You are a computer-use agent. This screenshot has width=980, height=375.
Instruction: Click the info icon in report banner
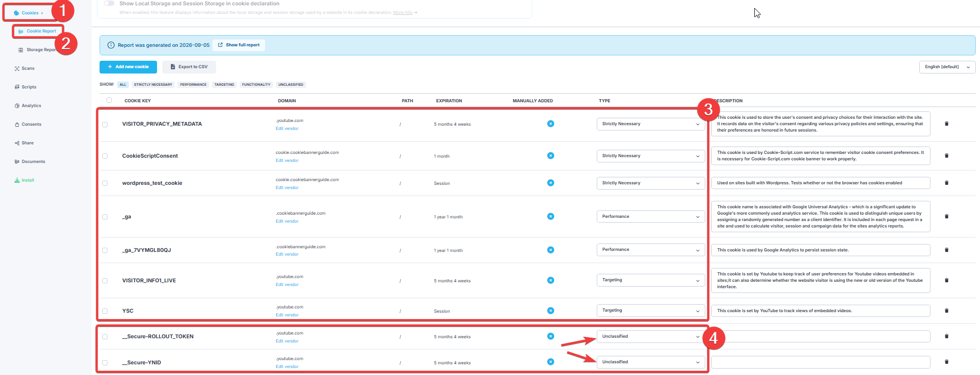(111, 45)
